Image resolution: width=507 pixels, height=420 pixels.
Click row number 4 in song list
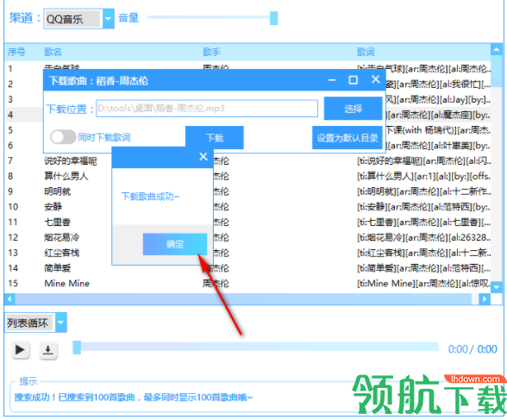10,115
